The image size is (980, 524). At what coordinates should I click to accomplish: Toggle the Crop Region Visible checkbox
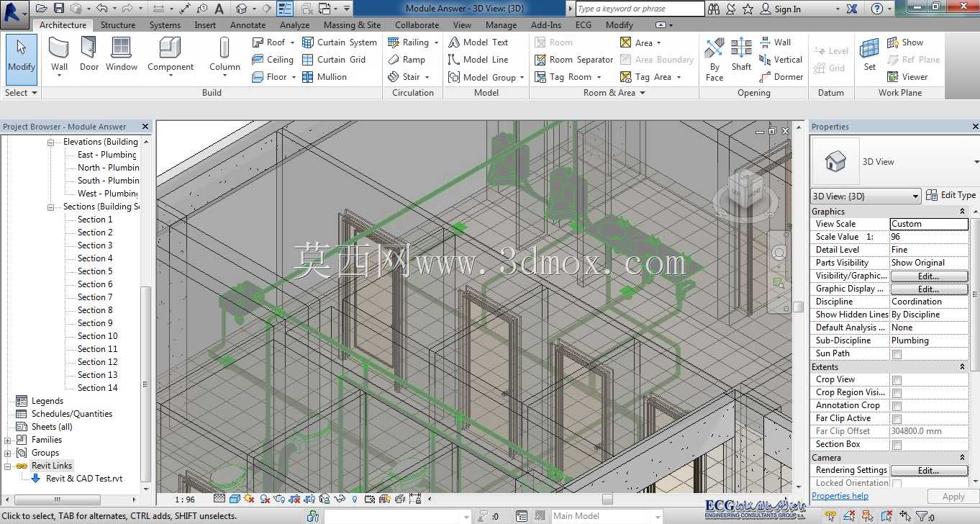click(x=897, y=393)
